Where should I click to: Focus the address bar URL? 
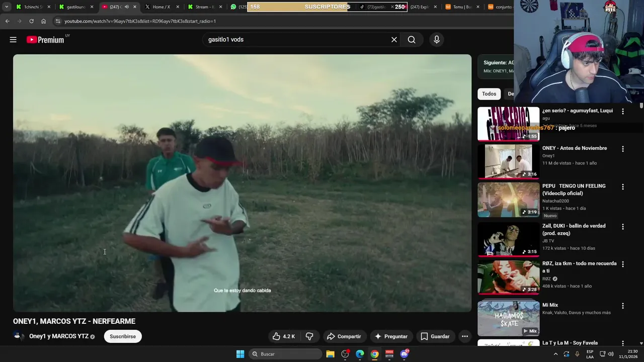(140, 21)
